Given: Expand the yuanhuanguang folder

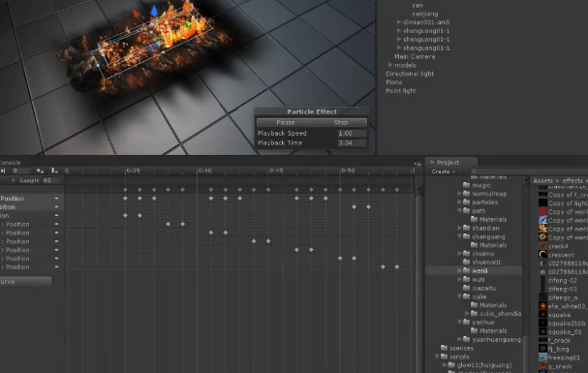Looking at the screenshot, I should [459, 339].
